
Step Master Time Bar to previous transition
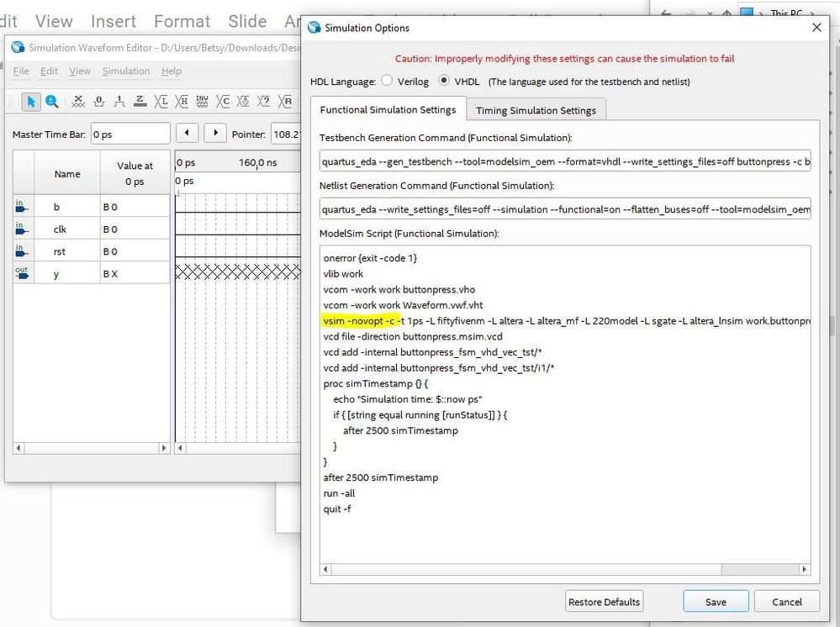pos(188,134)
